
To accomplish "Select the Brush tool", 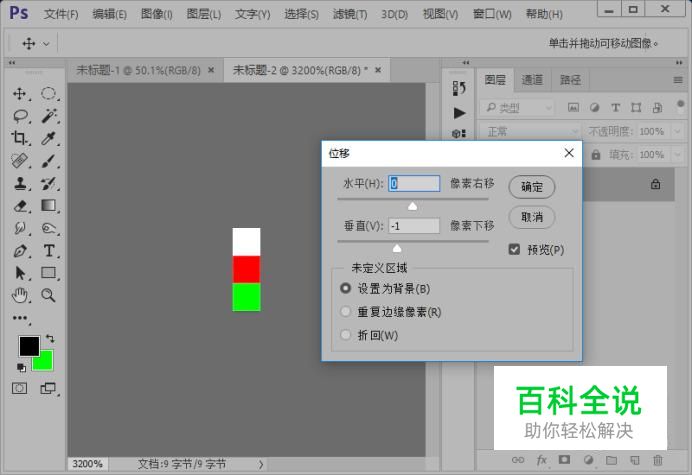I will [48, 161].
